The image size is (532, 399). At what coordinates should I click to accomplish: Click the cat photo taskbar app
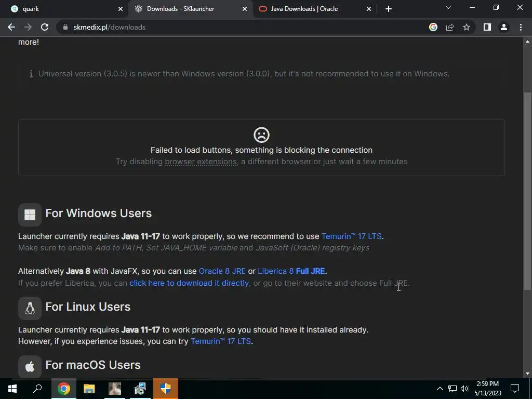click(x=115, y=389)
